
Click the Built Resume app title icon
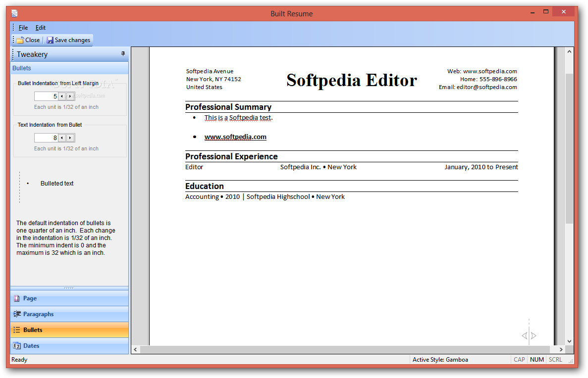click(14, 13)
